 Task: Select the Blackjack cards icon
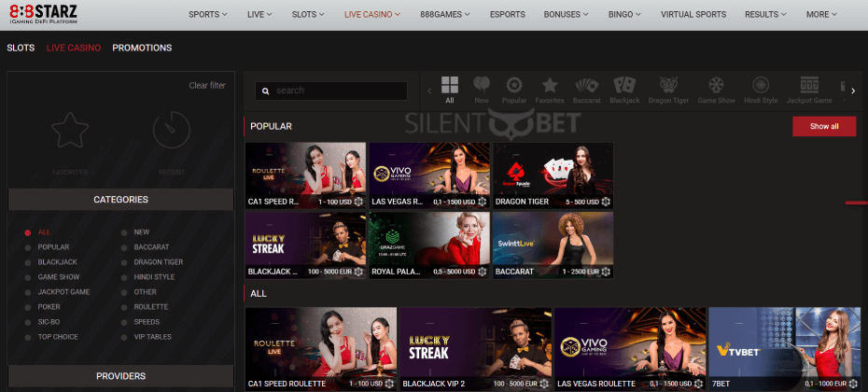click(x=624, y=85)
